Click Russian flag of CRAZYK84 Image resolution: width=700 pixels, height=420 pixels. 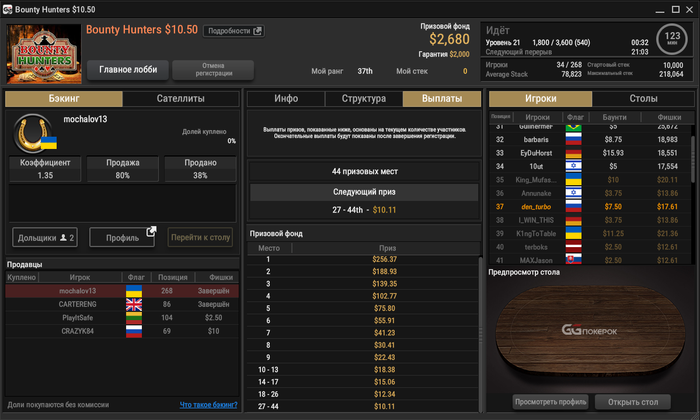[x=134, y=331]
